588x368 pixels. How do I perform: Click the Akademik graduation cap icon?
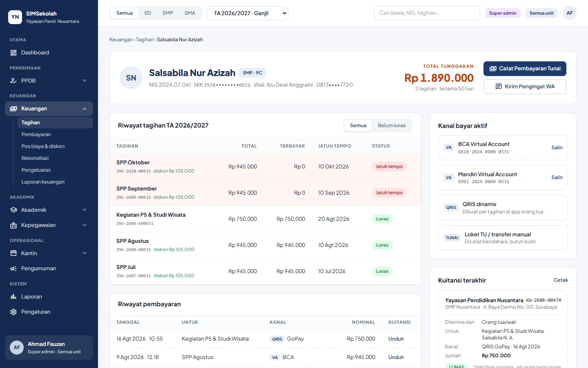pos(13,210)
